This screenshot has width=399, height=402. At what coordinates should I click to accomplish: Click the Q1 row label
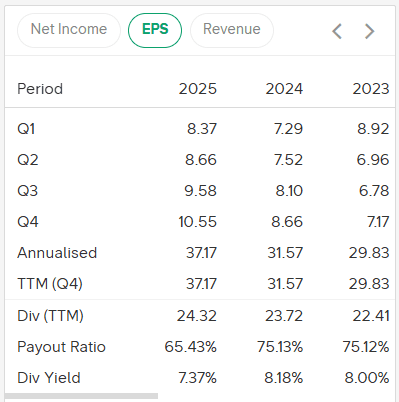[26, 129]
